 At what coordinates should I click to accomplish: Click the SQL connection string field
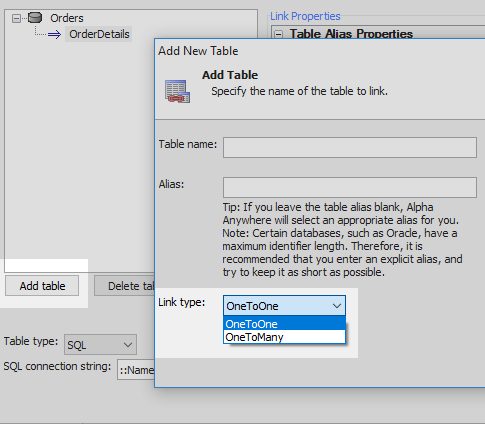click(136, 370)
